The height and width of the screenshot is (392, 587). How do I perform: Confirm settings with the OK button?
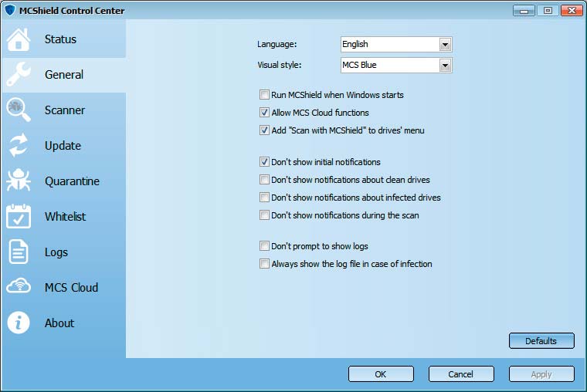tap(381, 374)
